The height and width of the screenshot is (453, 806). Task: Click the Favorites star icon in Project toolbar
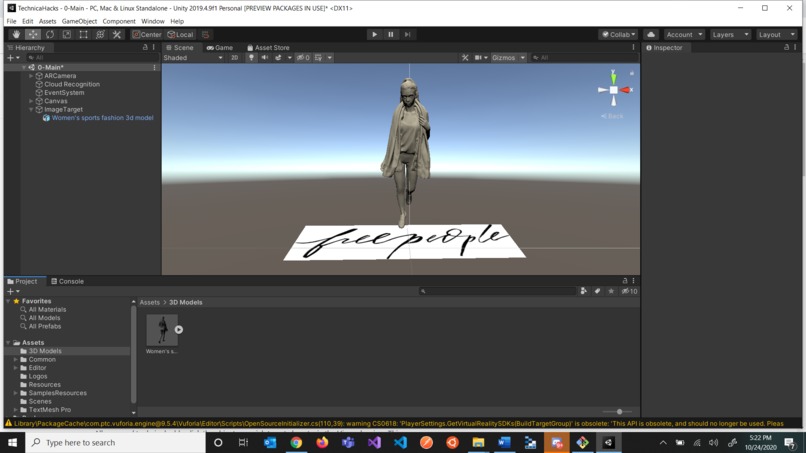[611, 291]
